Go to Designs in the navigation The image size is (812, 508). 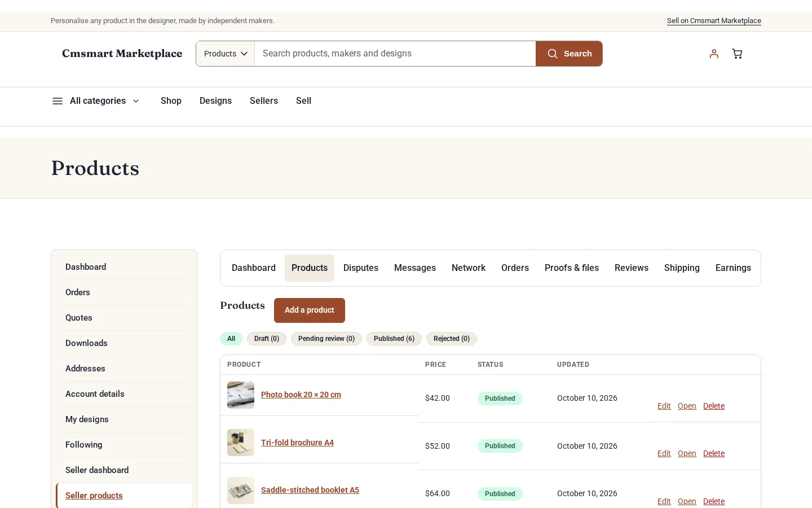215,101
